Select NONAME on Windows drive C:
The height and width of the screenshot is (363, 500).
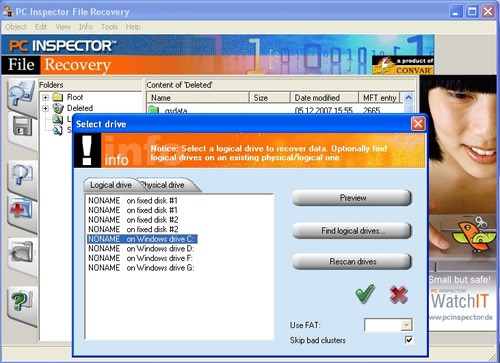[x=142, y=239]
